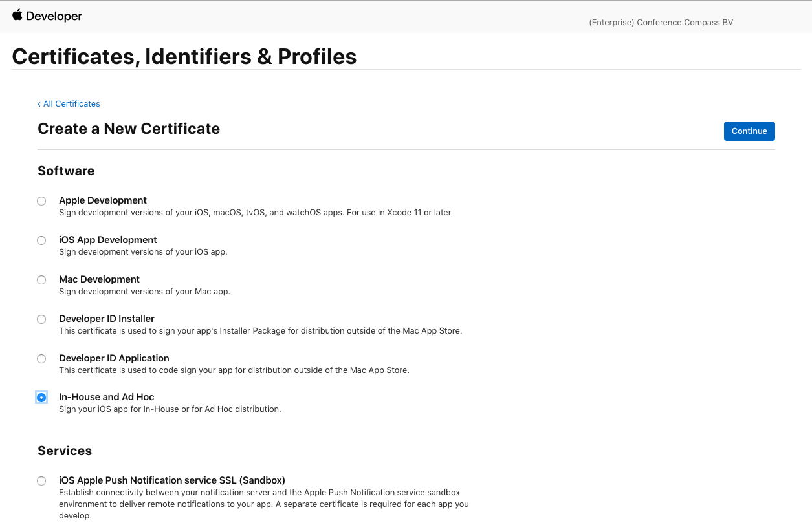812x523 pixels.
Task: Click the Create a New Certificate heading
Action: 128,129
